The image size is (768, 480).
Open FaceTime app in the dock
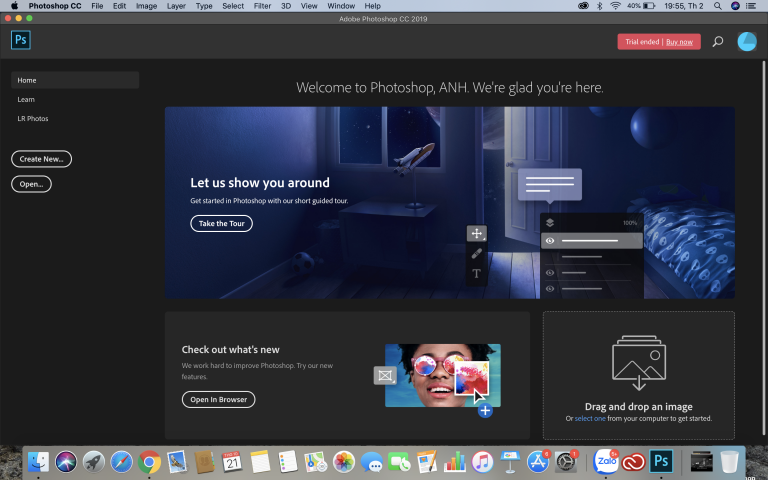click(x=399, y=462)
